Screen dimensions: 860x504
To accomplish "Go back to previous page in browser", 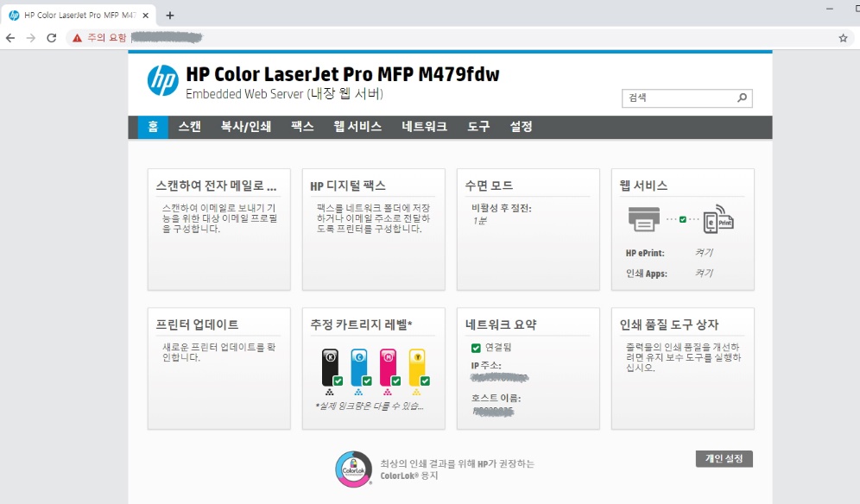I will click(10, 38).
